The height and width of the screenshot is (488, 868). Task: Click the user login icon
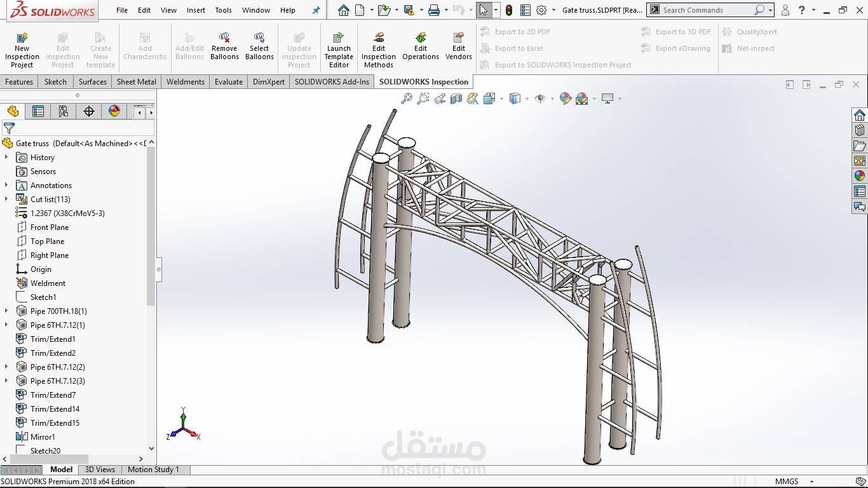click(785, 10)
